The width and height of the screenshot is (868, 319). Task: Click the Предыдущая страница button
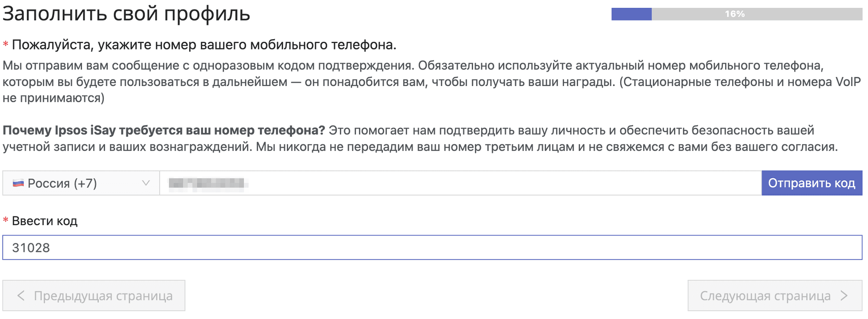92,296
